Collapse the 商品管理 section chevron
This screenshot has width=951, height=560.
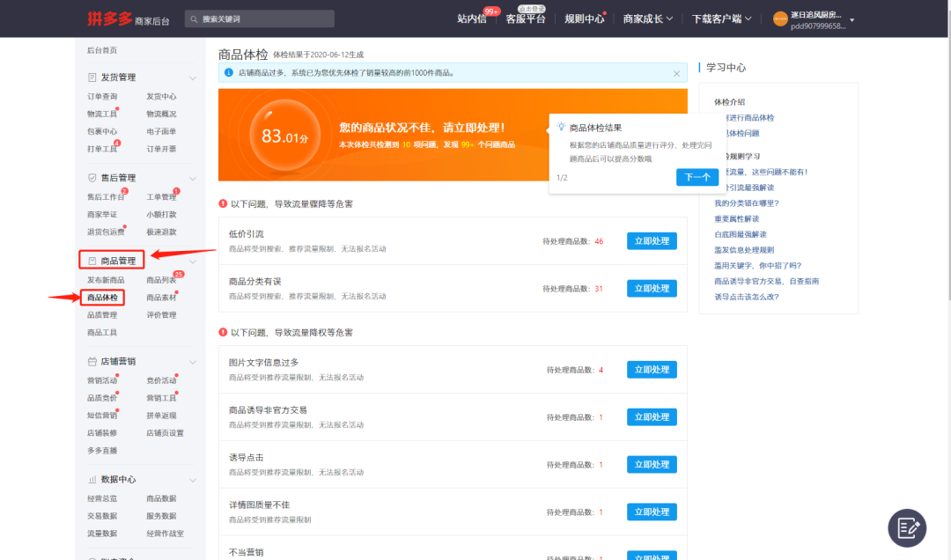[x=192, y=262]
